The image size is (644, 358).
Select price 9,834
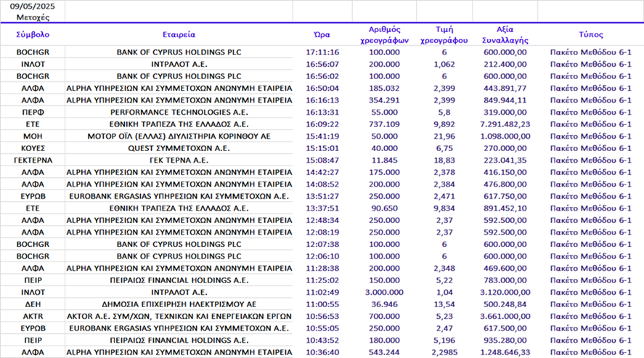point(444,208)
